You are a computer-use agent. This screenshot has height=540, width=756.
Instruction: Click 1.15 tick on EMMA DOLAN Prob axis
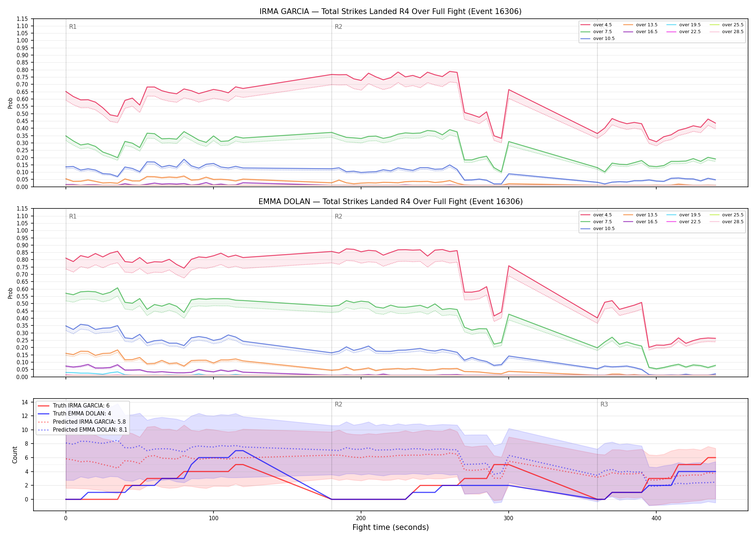(x=22, y=209)
